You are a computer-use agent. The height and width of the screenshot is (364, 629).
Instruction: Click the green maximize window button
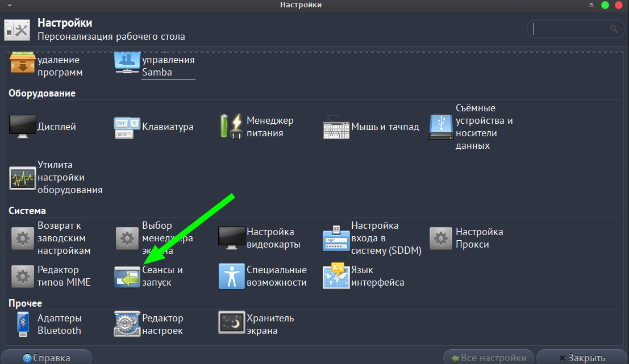(x=605, y=5)
